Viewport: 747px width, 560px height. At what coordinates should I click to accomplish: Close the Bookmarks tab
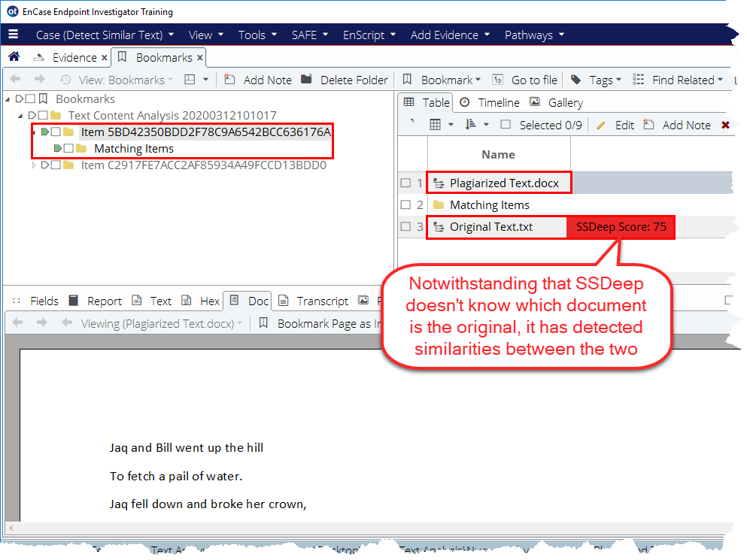200,58
